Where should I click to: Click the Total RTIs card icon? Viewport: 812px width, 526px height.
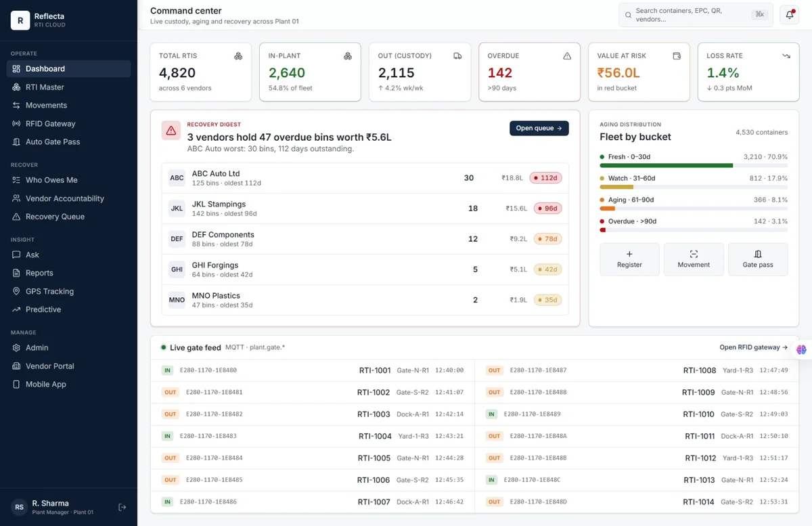(x=238, y=56)
